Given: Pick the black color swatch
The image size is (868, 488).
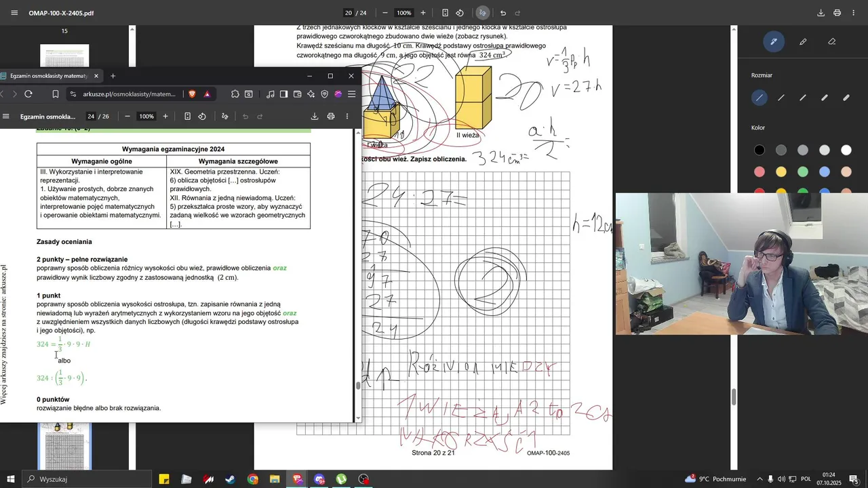Looking at the screenshot, I should click(x=759, y=150).
